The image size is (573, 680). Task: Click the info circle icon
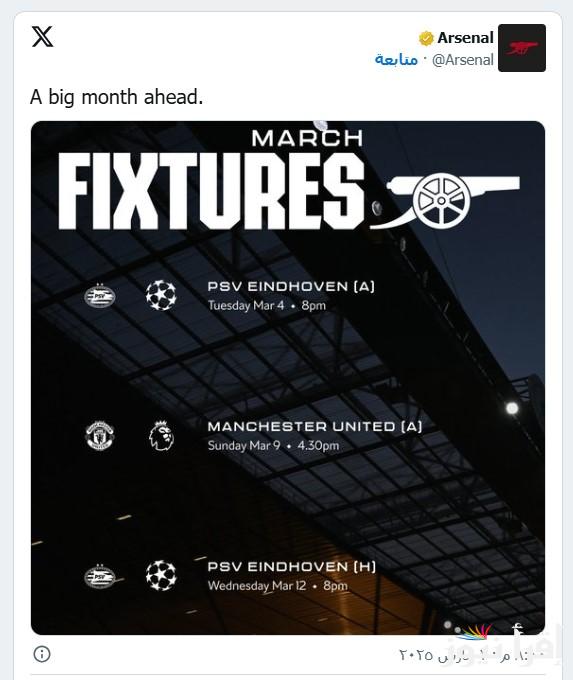tap(42, 654)
